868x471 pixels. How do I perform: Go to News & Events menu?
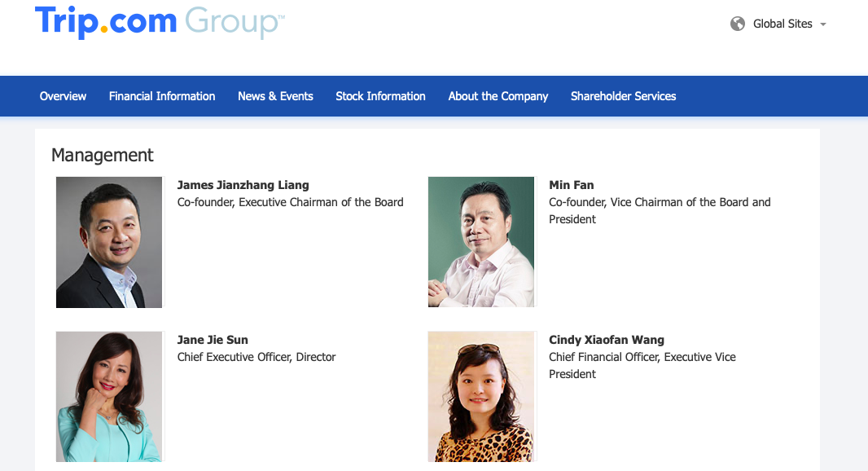click(275, 96)
